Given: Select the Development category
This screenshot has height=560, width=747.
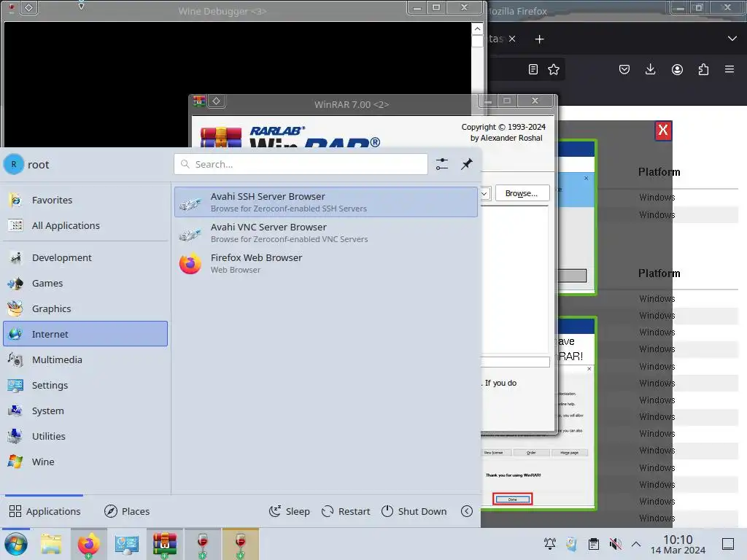Looking at the screenshot, I should point(85,257).
